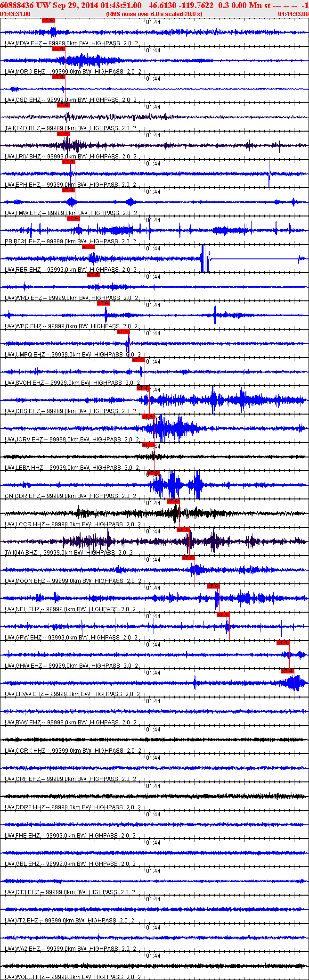Viewport: 309px width, 980px height.
Task: Click the red pick flag on UW.JORV trace
Action: pos(148,416)
